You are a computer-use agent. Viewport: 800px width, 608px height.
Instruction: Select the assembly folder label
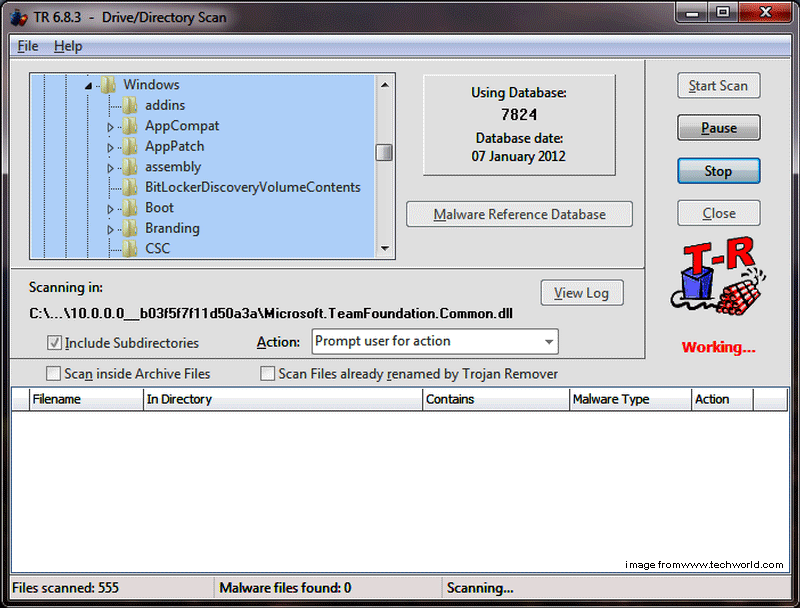point(173,167)
